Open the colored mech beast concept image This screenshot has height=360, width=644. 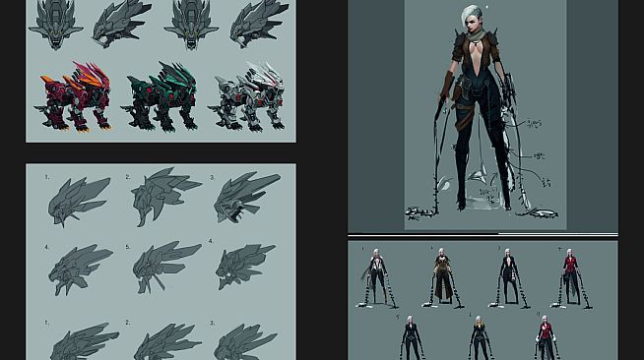click(x=161, y=71)
